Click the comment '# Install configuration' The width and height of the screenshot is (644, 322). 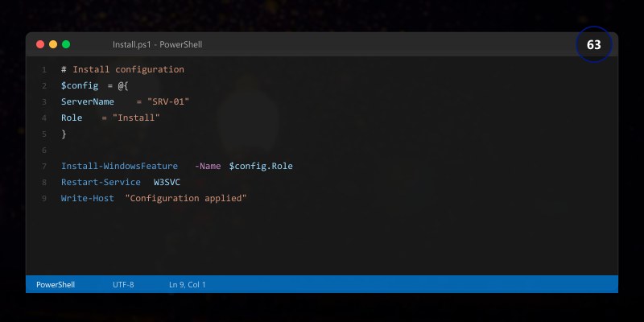pyautogui.click(x=122, y=69)
